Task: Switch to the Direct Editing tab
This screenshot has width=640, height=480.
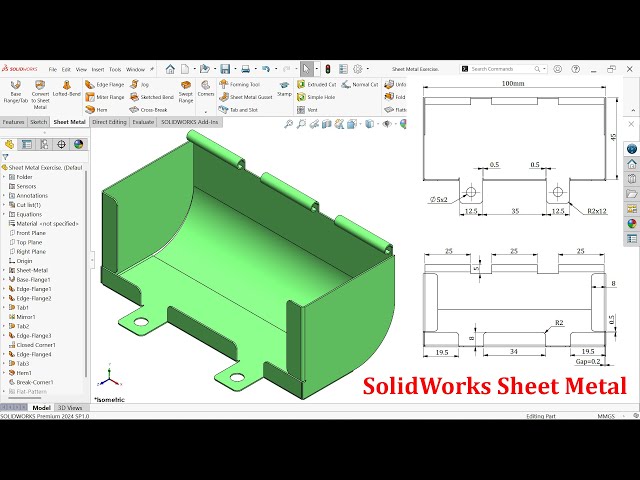Action: coord(109,122)
